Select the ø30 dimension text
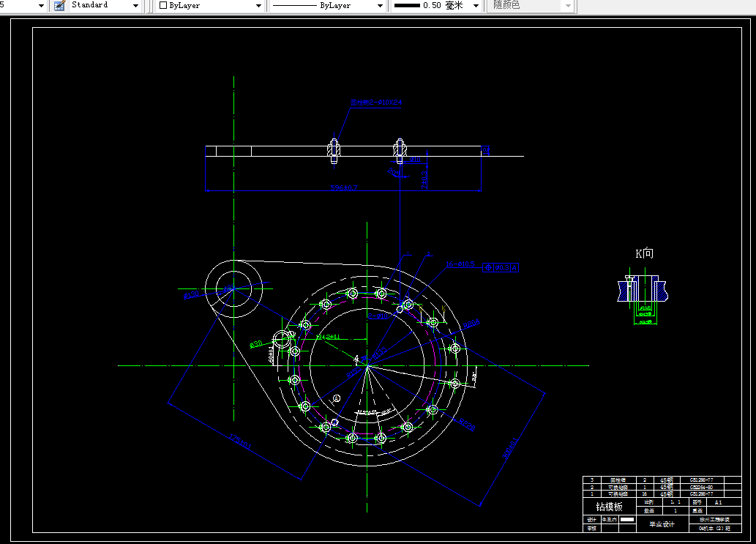The height and width of the screenshot is (544, 756). [256, 344]
